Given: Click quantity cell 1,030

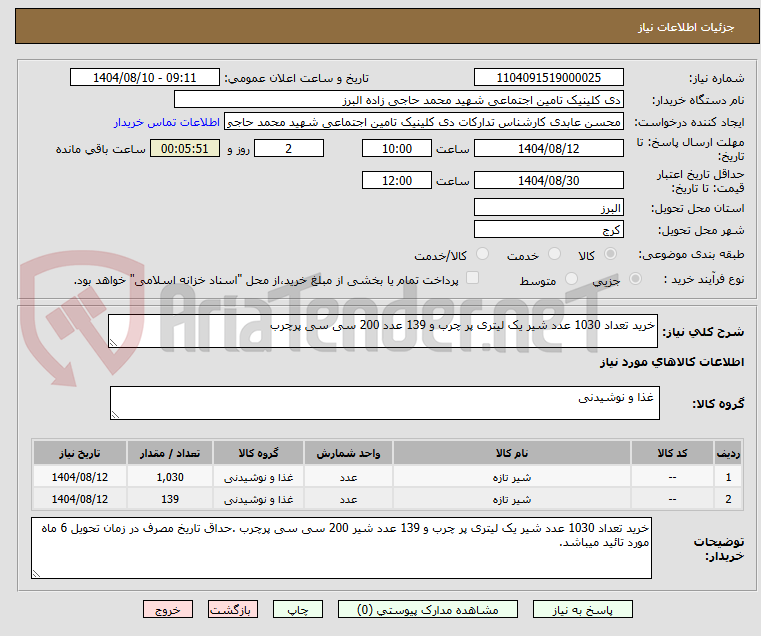Looking at the screenshot, I should point(170,477).
